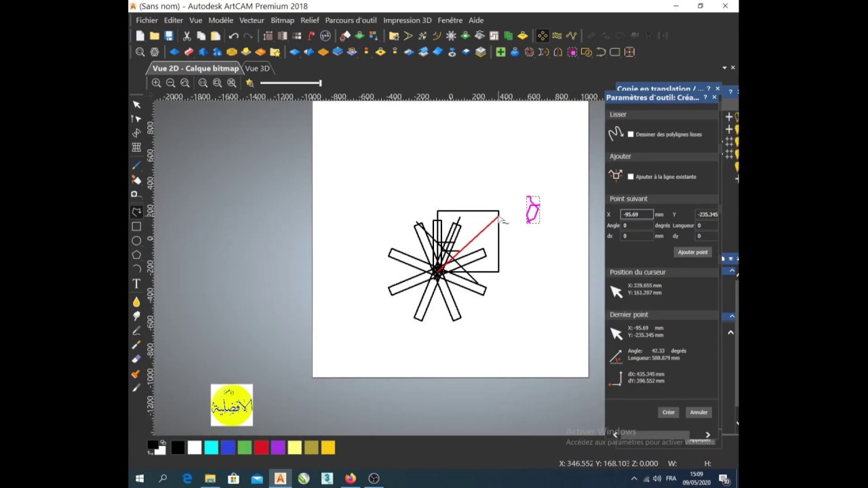868x488 pixels.
Task: Select the polygon drawing tool
Action: [136, 255]
